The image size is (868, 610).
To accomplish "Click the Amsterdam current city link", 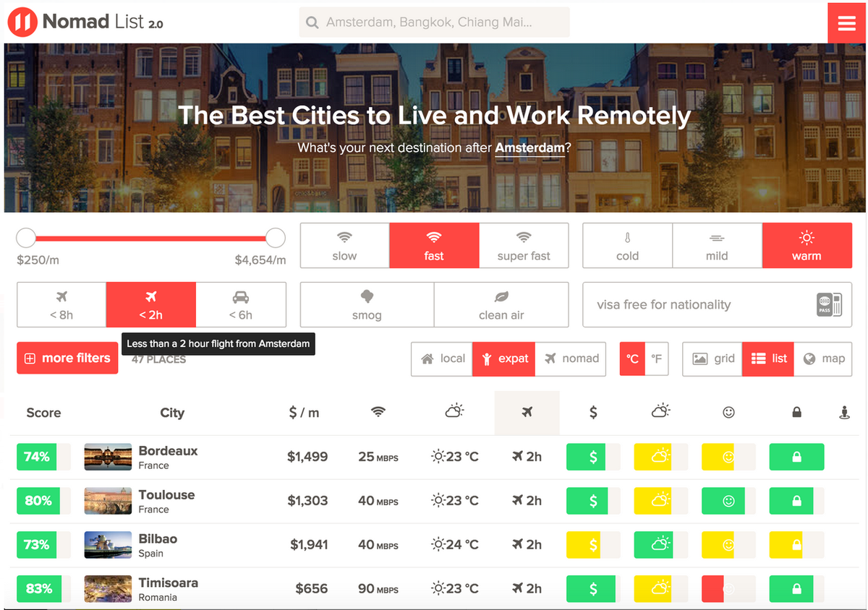I will pos(529,148).
